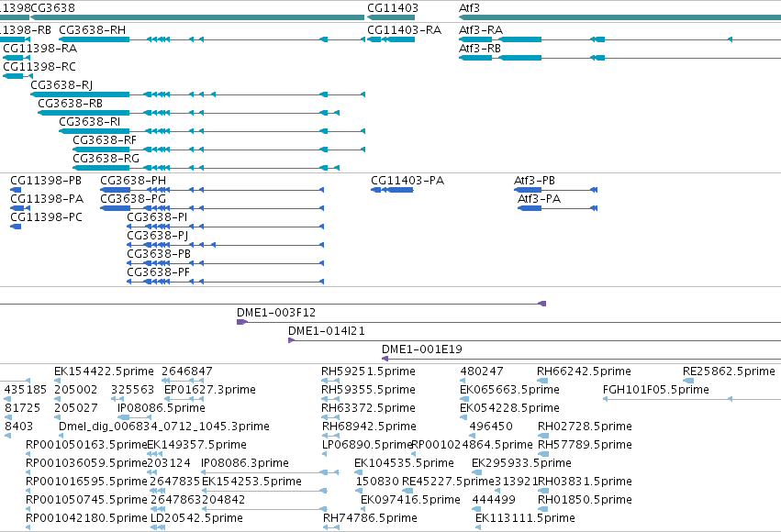Select protein CG3638-PJ
Viewport: 781px width, 532px height.
pyautogui.click(x=158, y=236)
